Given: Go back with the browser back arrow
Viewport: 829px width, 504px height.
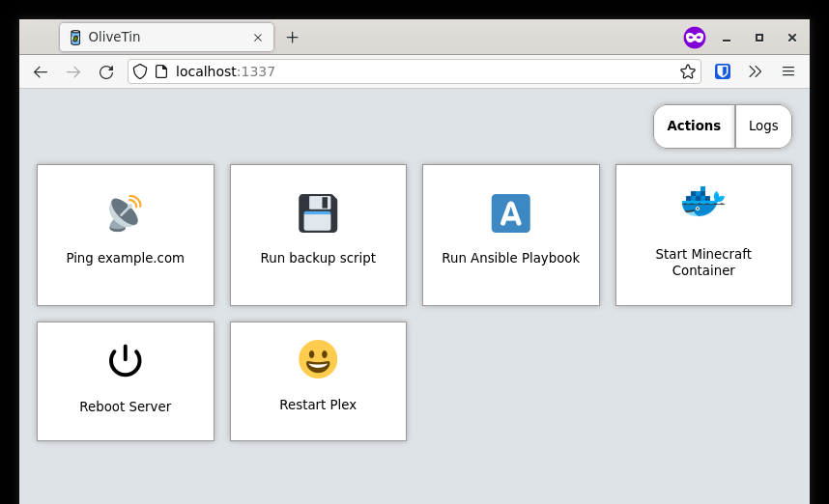Looking at the screenshot, I should [41, 71].
